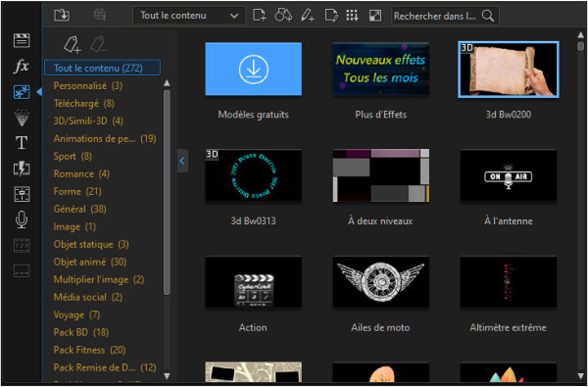588x387 pixels.
Task: Select the Romance (4) tag
Action: (81, 173)
